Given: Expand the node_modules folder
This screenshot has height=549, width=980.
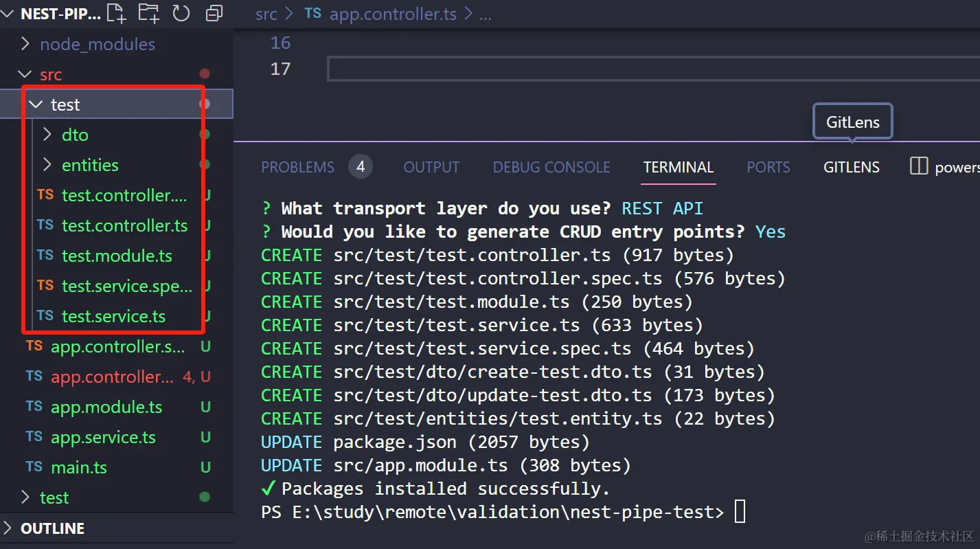Looking at the screenshot, I should coord(97,44).
